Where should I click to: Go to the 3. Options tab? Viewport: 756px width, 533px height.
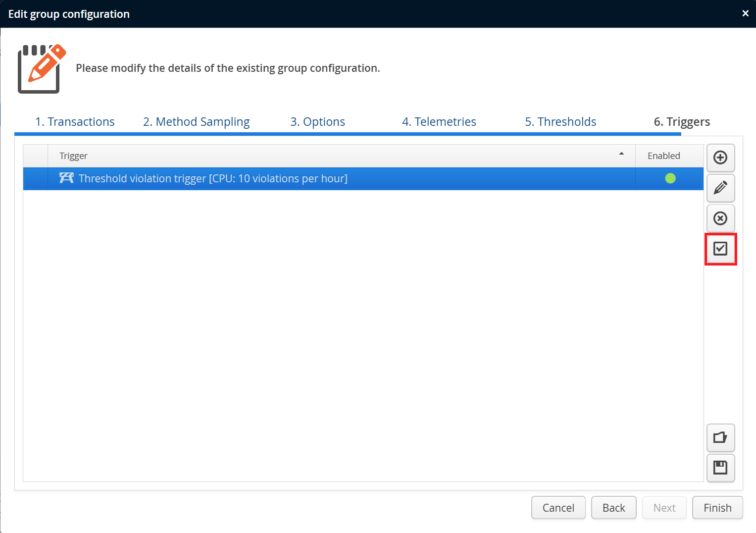(x=317, y=122)
